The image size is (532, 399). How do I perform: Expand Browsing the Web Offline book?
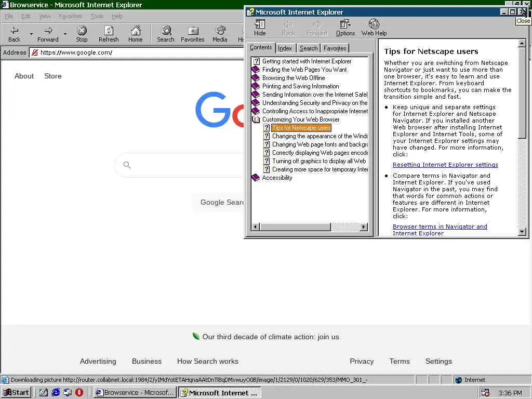(256, 78)
